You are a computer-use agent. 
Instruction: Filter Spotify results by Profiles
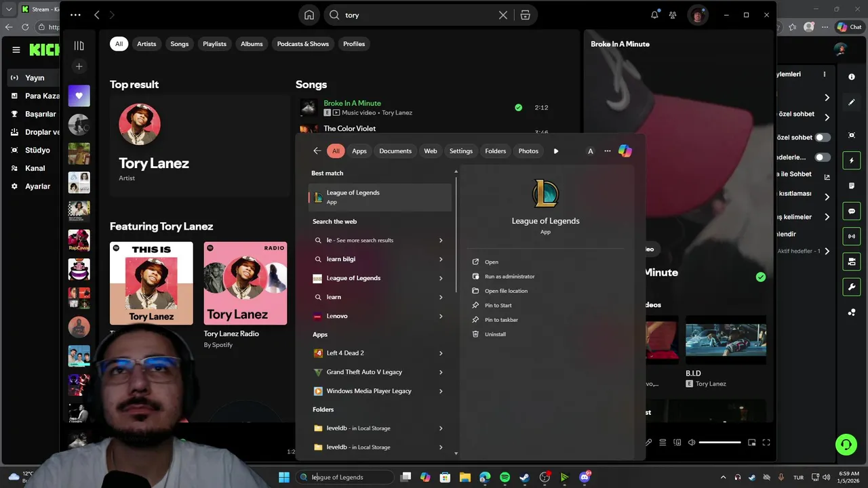click(354, 44)
